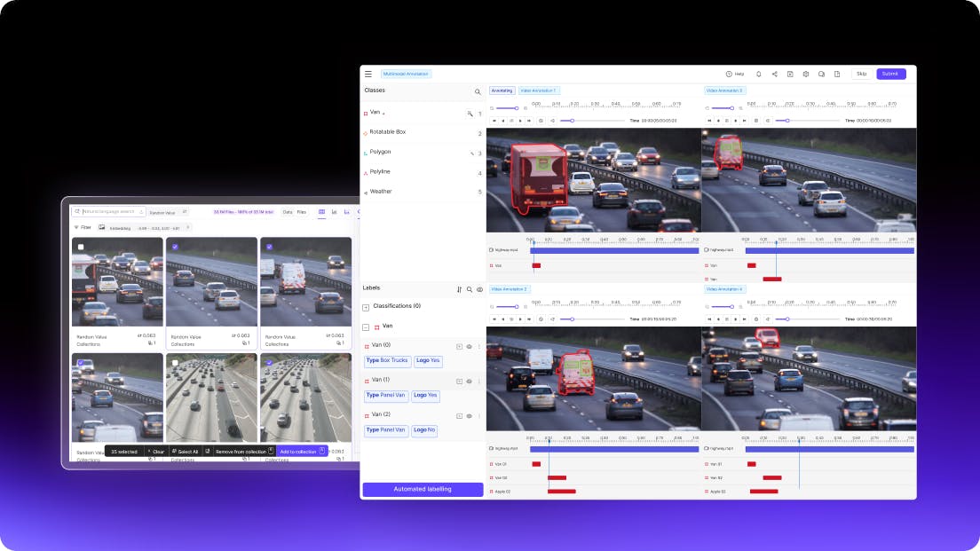Open the comments icon in top bar
Screen dimensions: 980x551
tap(821, 74)
